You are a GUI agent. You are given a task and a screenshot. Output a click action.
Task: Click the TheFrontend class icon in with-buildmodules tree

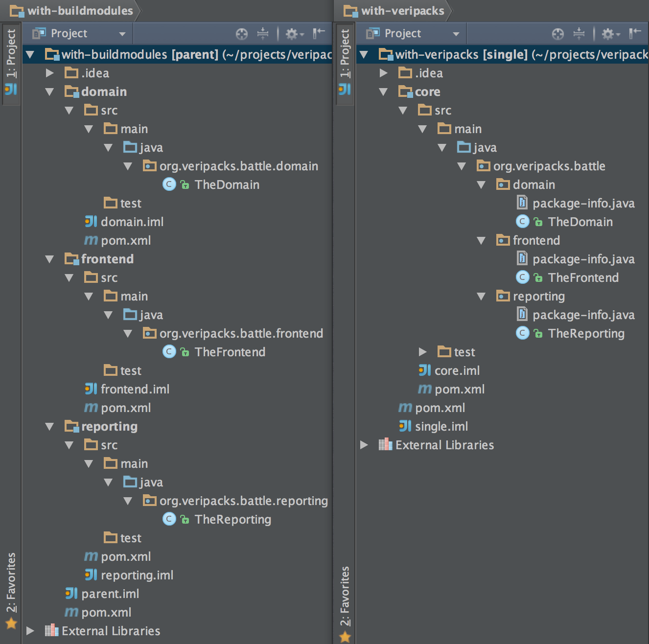[x=169, y=352]
